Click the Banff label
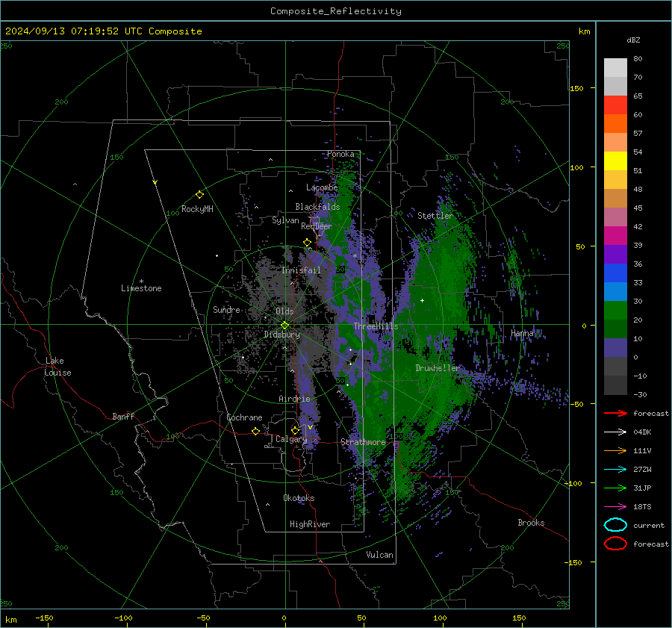The image size is (672, 628). pos(123,416)
